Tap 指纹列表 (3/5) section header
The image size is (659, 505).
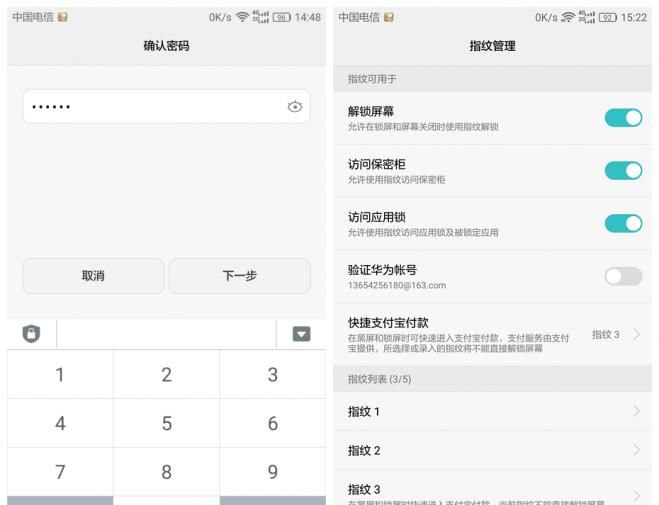point(380,379)
